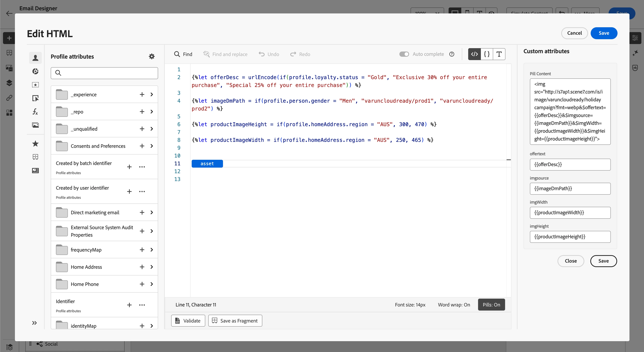644x352 pixels.
Task: Switch to HTML code view icon
Action: point(474,54)
